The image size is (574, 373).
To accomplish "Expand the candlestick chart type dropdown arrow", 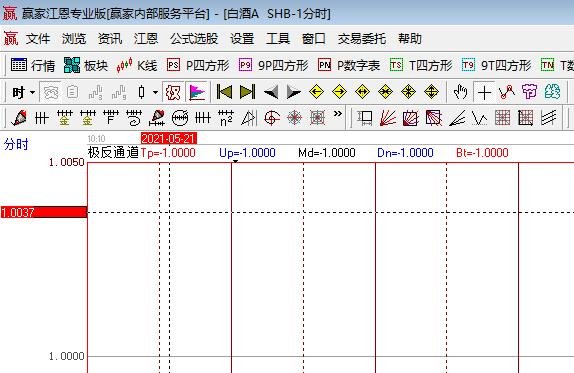I will 155,92.
